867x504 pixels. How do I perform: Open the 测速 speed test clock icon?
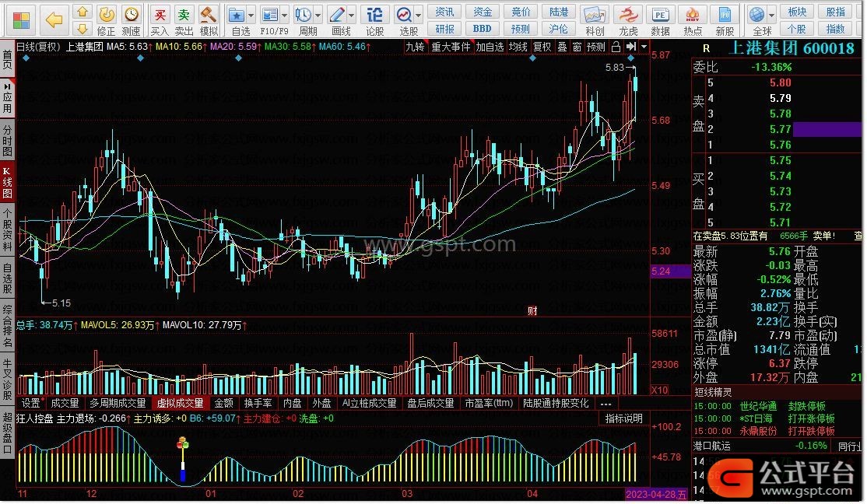tap(131, 20)
